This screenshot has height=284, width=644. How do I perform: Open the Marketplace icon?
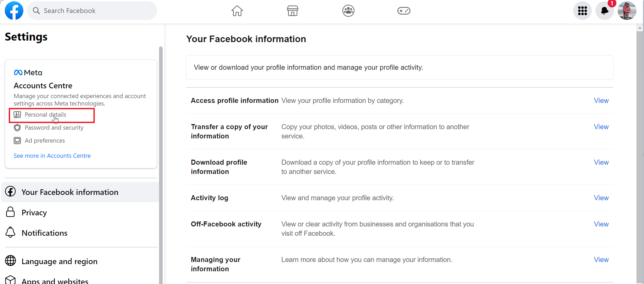292,11
